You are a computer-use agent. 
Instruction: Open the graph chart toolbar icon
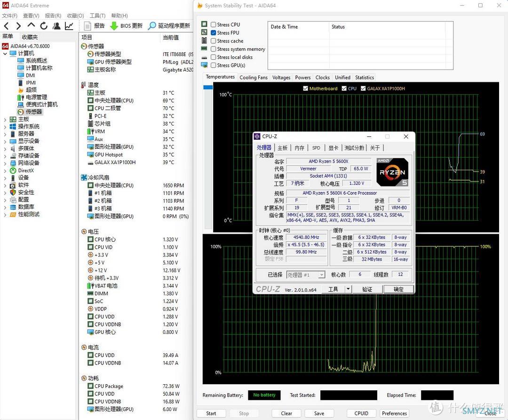(69, 26)
